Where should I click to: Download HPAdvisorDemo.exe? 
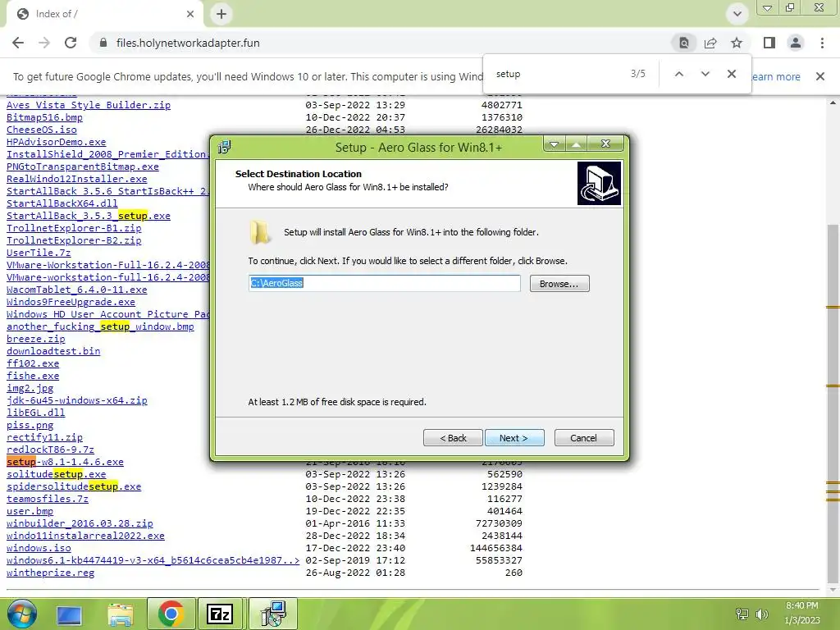[57, 142]
